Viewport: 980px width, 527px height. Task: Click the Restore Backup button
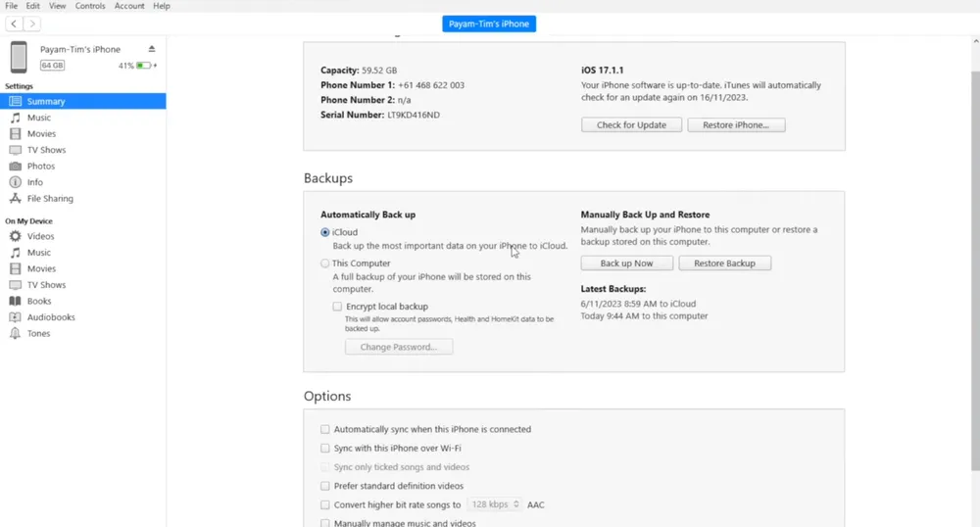(x=725, y=263)
